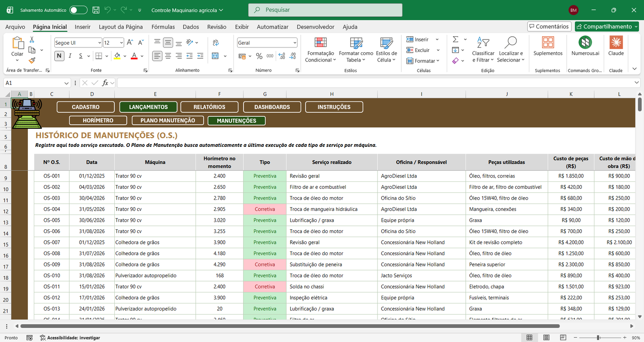This screenshot has height=342, width=644.
Task: Open Formatar como Tabela
Action: 356,50
